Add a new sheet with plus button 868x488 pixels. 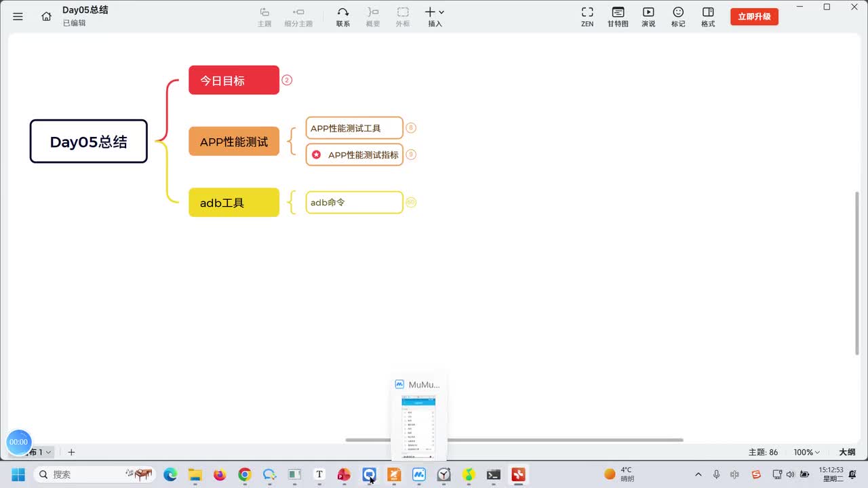(71, 452)
